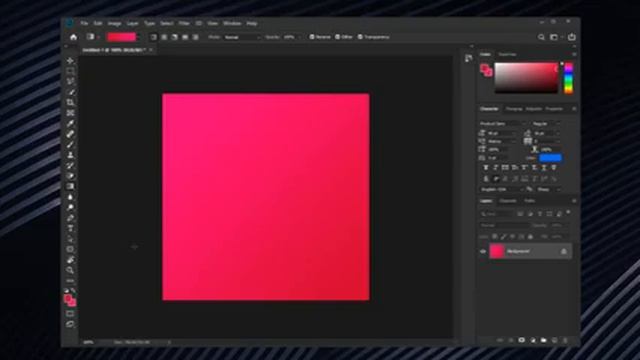Open the File menu
Screen dimensions: 640x360
pyautogui.click(x=84, y=23)
